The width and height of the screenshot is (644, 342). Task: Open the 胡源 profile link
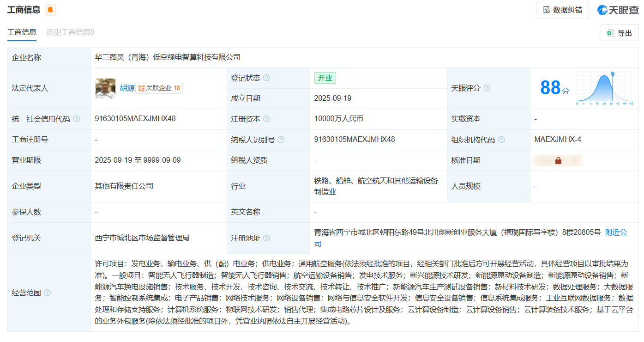pyautogui.click(x=127, y=88)
